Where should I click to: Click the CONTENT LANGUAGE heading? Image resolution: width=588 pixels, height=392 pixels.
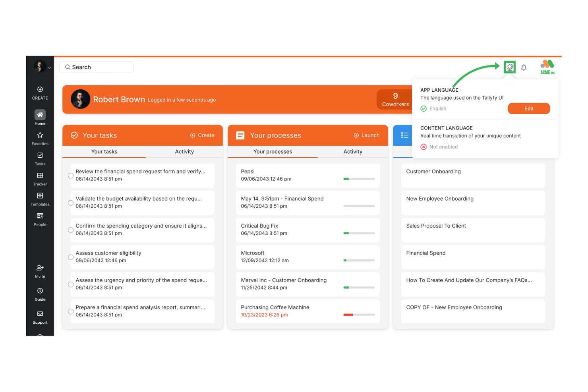click(447, 128)
